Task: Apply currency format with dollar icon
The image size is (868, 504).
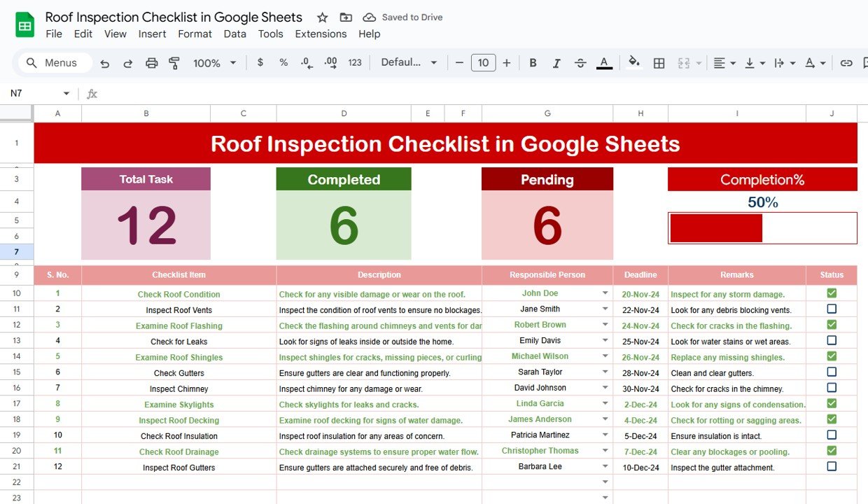Action: pos(260,62)
